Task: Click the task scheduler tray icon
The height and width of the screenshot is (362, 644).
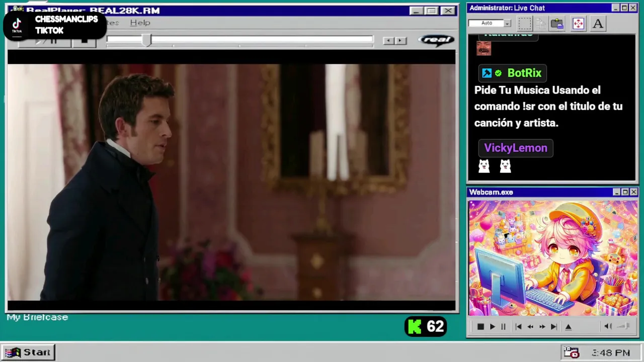Action: click(x=571, y=352)
